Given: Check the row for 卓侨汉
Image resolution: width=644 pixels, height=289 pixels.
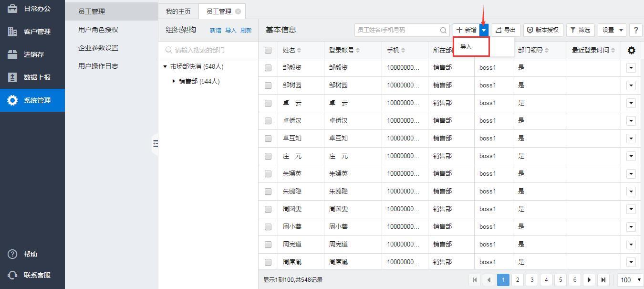Looking at the screenshot, I should [x=268, y=121].
